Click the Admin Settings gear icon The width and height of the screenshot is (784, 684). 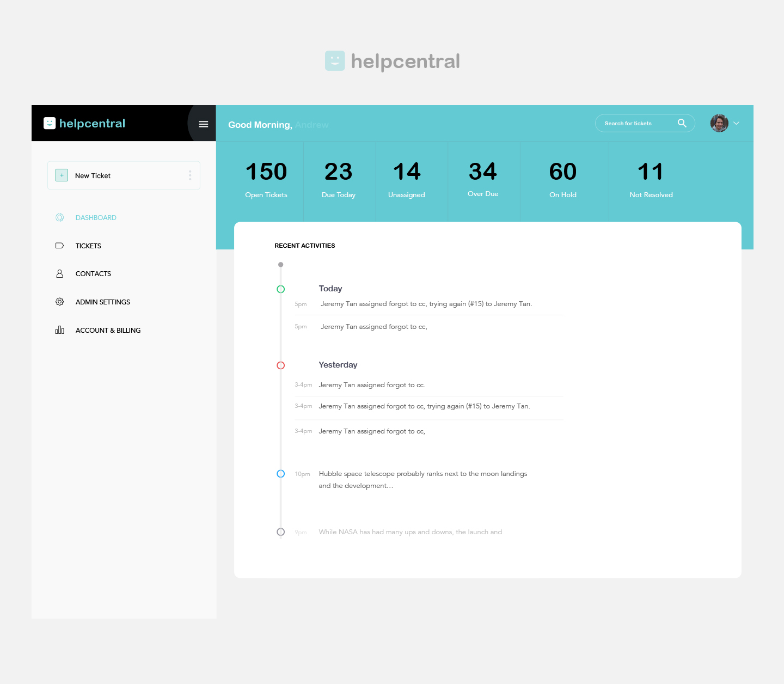(60, 302)
